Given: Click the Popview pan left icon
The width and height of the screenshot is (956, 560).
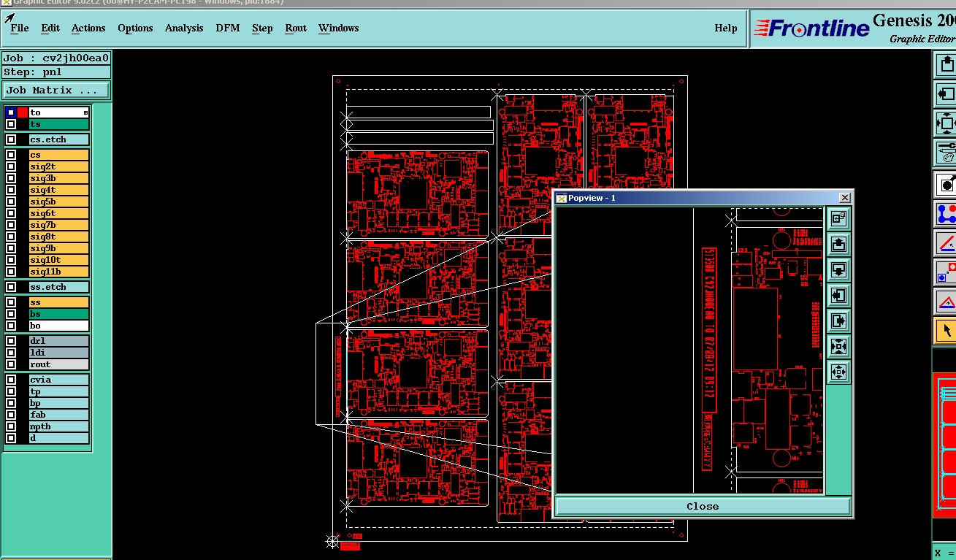Looking at the screenshot, I should [838, 295].
